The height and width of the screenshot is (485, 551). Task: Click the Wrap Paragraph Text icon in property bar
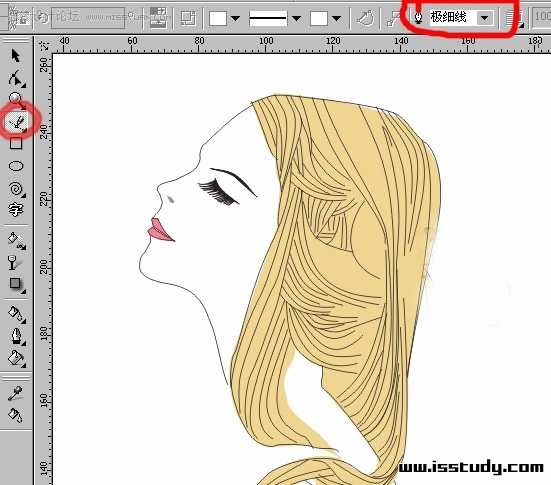tap(158, 18)
